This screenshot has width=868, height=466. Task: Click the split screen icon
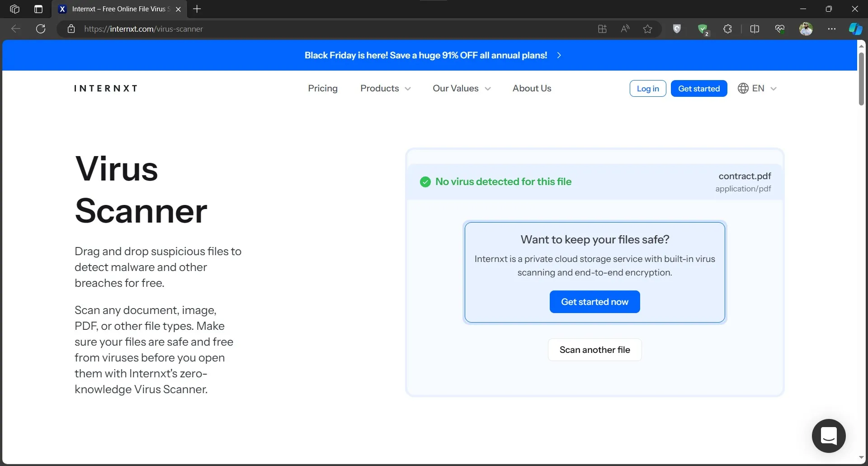pos(755,29)
